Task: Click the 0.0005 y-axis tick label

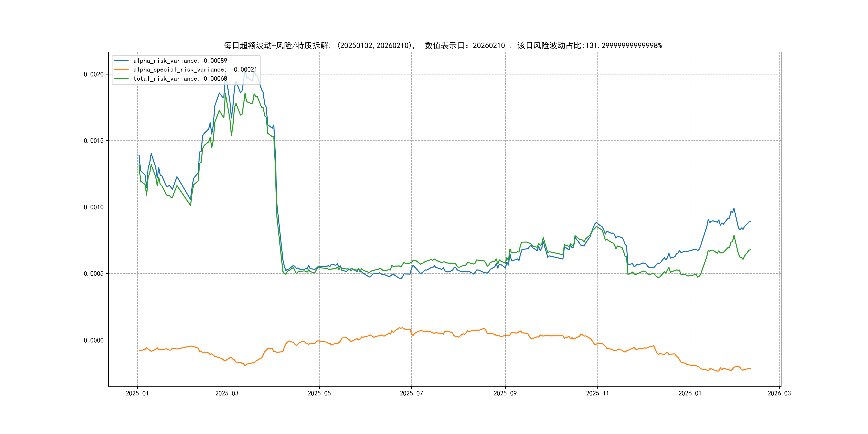Action: [x=94, y=273]
